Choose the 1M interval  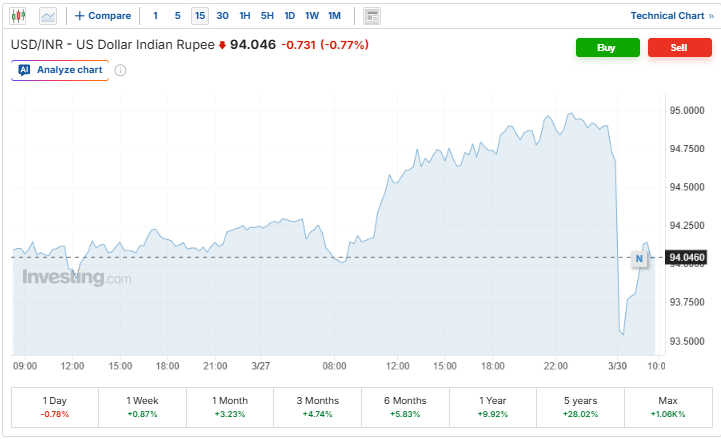[334, 16]
